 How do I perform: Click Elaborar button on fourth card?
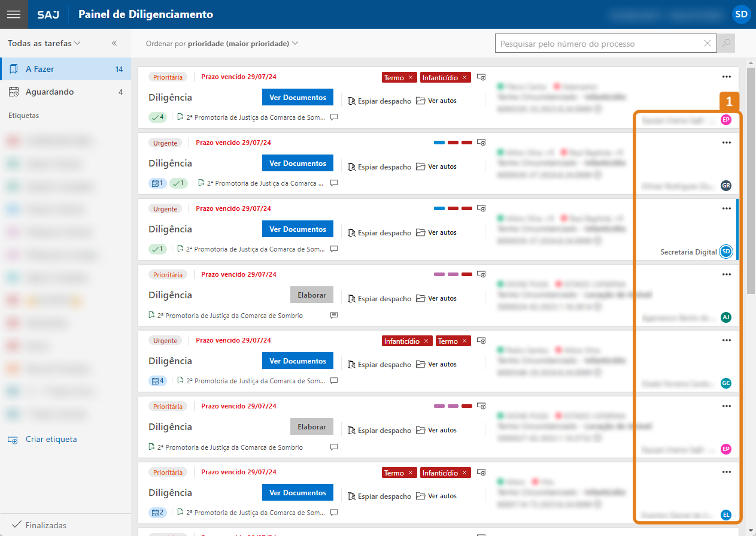coord(311,295)
